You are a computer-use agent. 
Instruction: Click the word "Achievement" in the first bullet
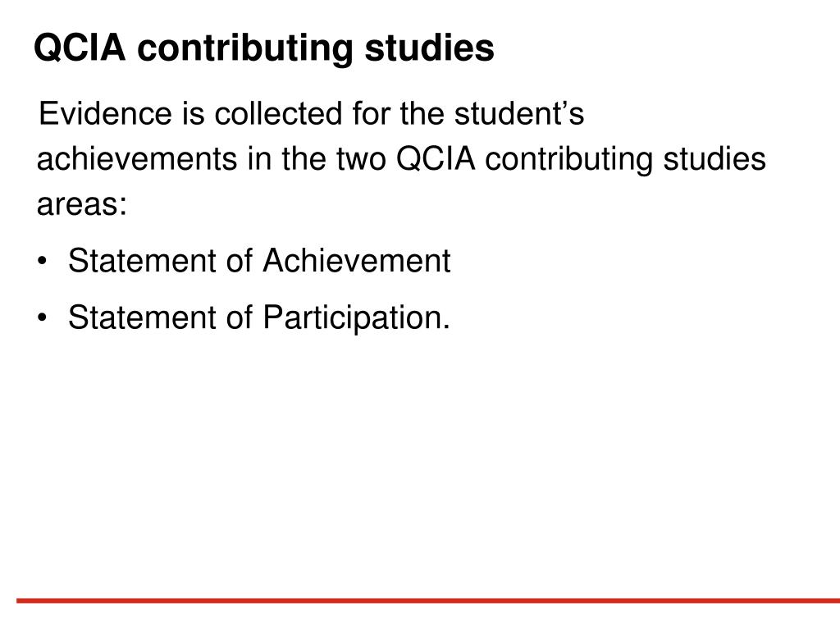[357, 260]
